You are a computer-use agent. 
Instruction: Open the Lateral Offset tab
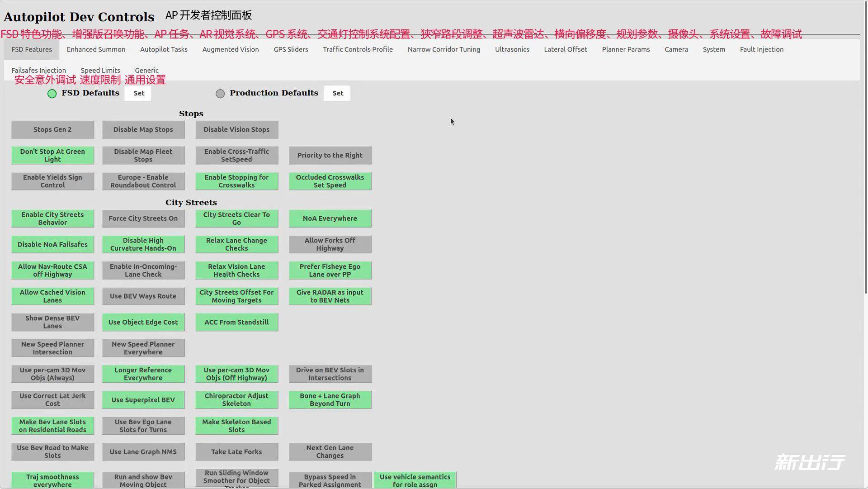(x=565, y=49)
